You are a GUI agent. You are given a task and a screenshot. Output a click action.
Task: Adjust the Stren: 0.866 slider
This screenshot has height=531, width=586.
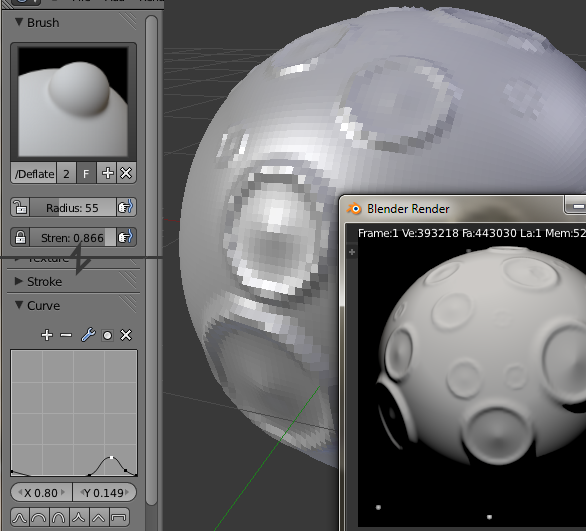coord(73,237)
